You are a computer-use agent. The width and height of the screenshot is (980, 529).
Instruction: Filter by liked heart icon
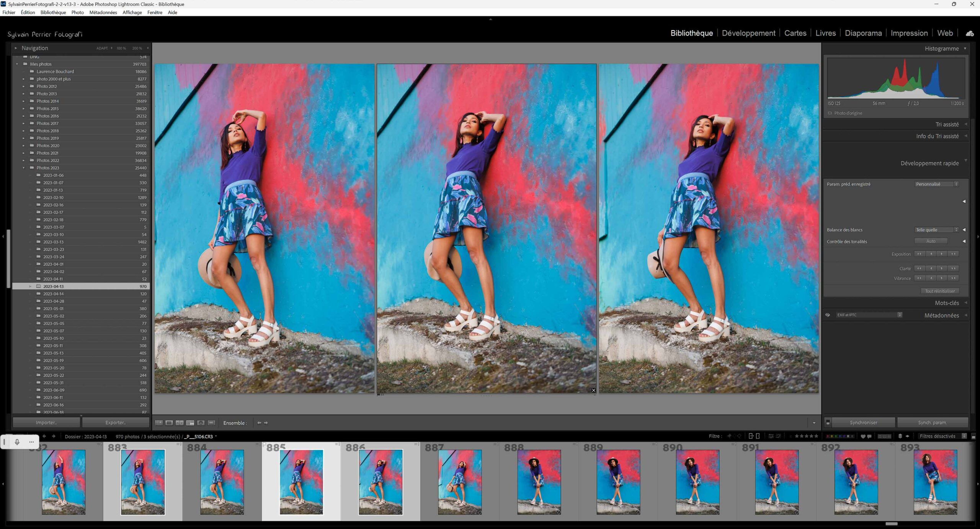[862, 436]
